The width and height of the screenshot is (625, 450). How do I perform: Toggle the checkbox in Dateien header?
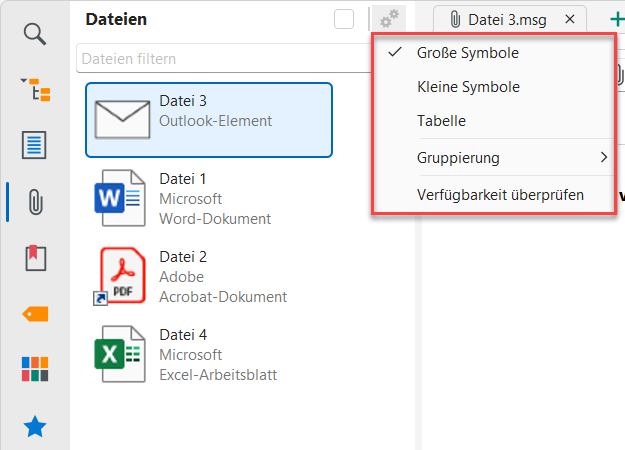[344, 19]
